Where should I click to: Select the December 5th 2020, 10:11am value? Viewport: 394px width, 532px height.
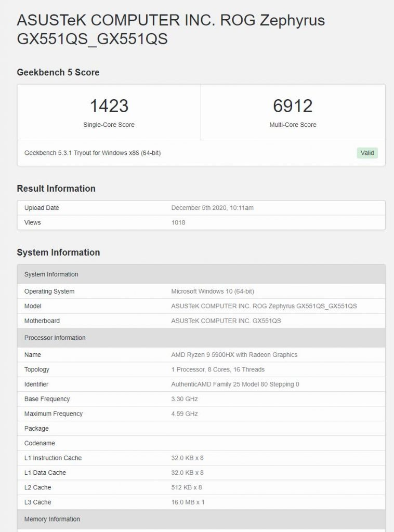(212, 208)
